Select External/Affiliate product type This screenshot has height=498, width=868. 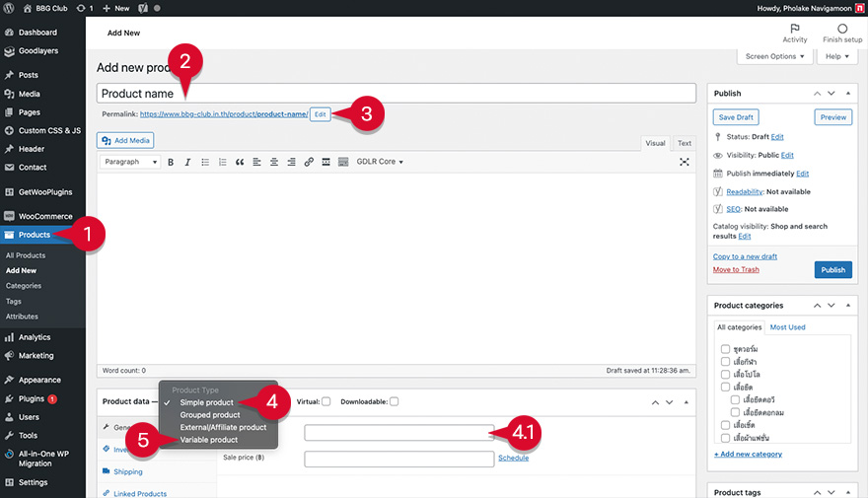(223, 427)
